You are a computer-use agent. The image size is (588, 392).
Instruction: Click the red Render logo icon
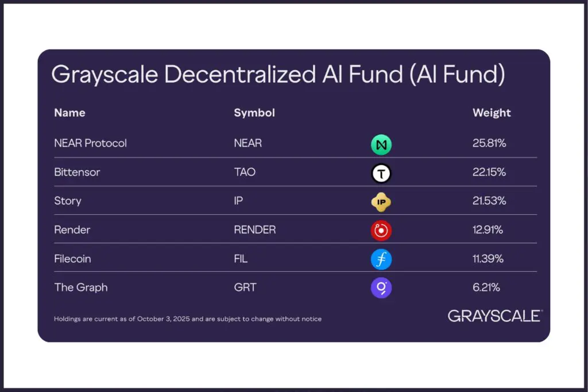tap(381, 230)
